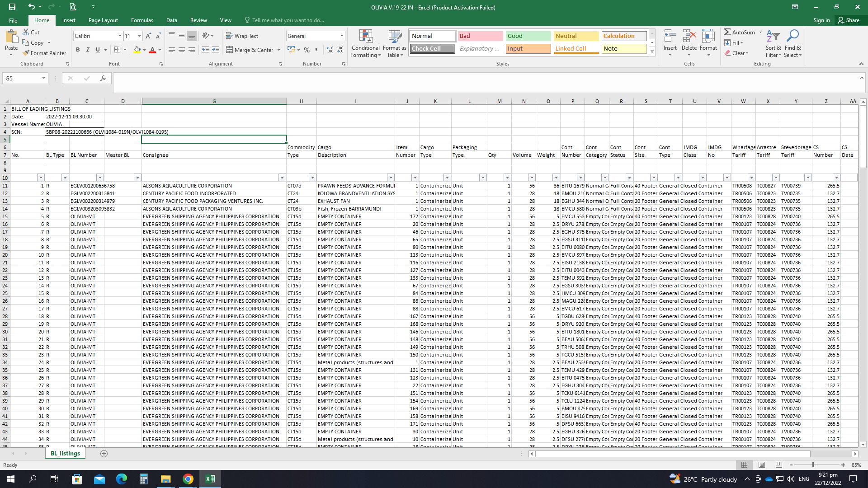
Task: Click Increase Decimal icon
Action: tap(330, 50)
